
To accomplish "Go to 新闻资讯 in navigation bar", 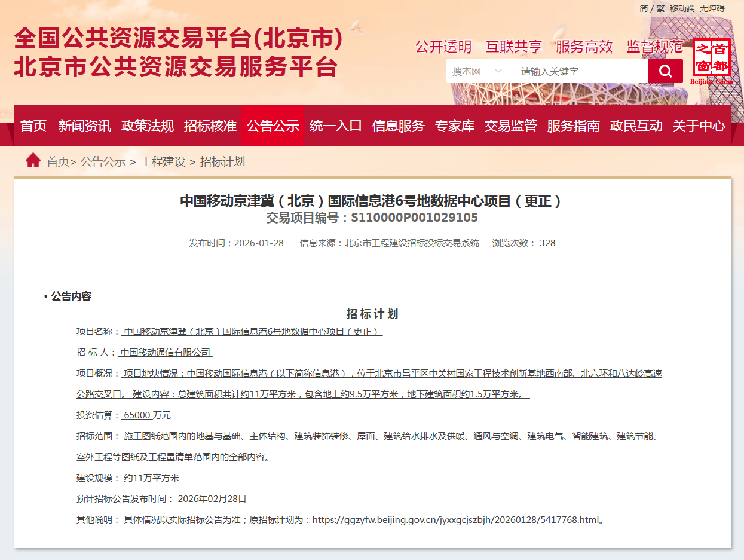I will 84,126.
